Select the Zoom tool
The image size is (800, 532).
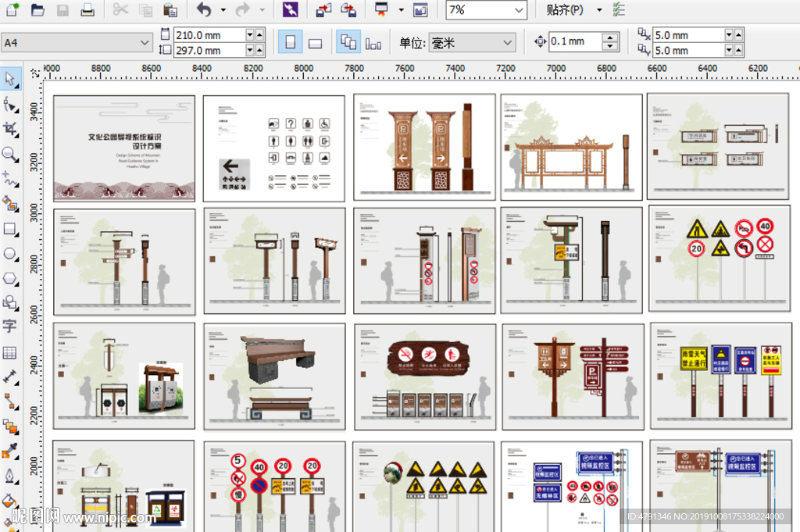coord(10,154)
